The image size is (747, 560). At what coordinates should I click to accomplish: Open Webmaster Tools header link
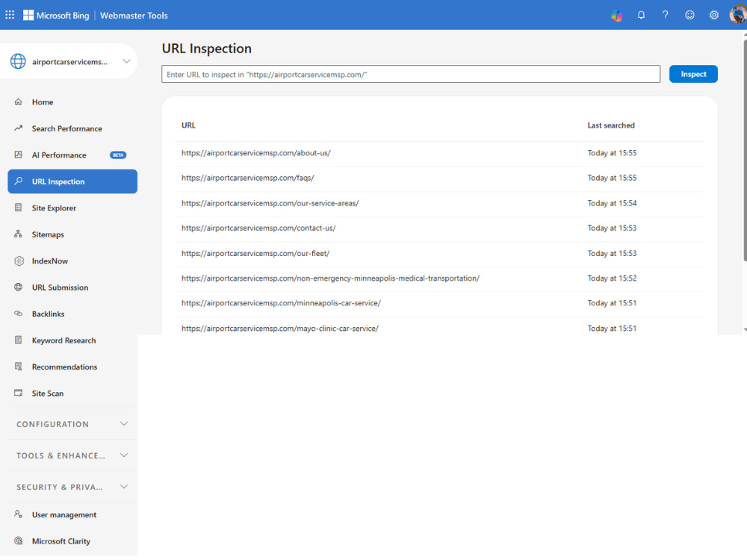[134, 15]
